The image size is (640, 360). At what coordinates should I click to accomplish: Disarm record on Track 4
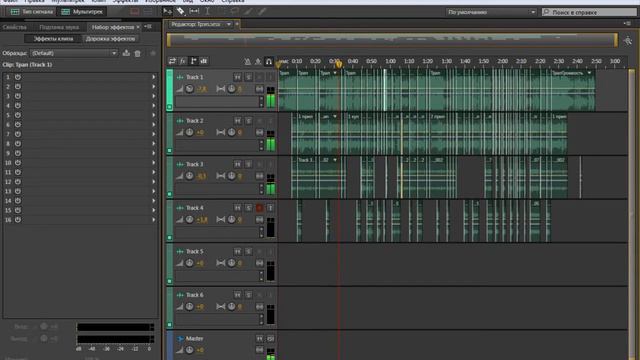(x=259, y=208)
